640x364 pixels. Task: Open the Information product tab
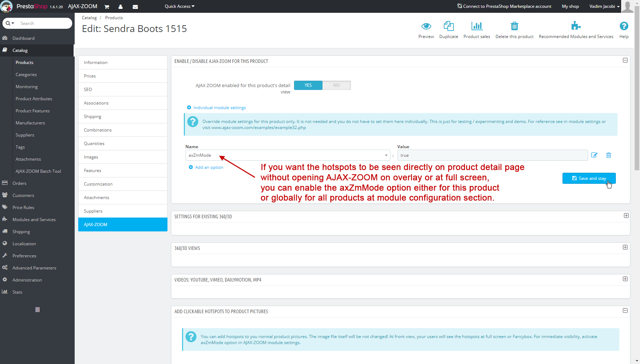[123, 63]
